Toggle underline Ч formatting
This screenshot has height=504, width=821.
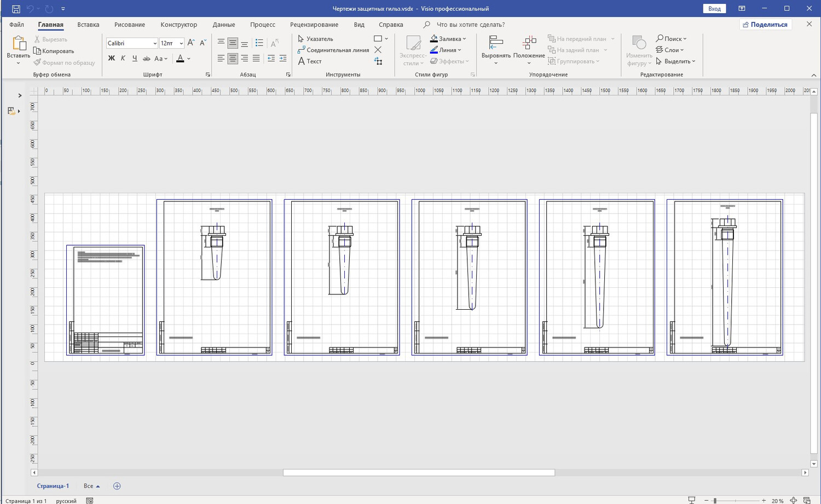135,59
